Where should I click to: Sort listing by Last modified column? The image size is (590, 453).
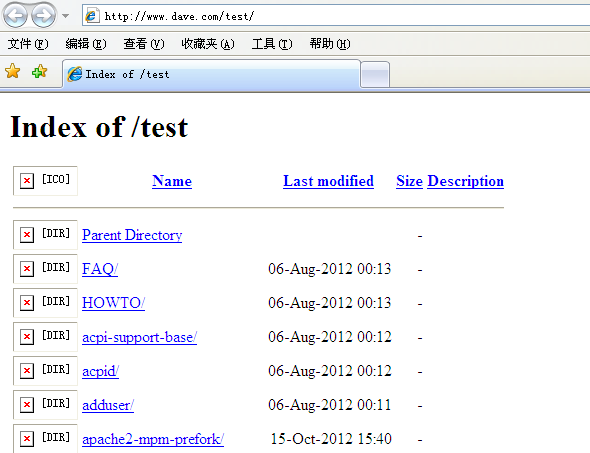pyautogui.click(x=328, y=181)
